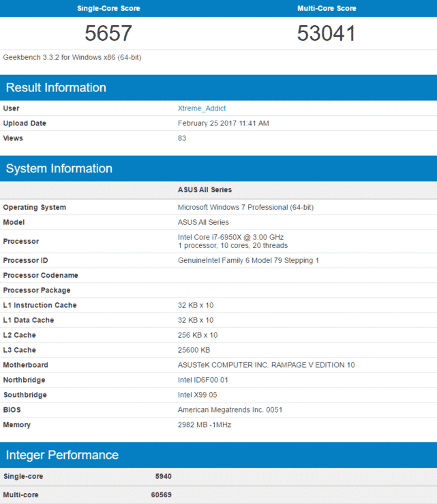The width and height of the screenshot is (437, 504).
Task: Select the L3 Cache value 25600 KB
Action: [x=194, y=350]
